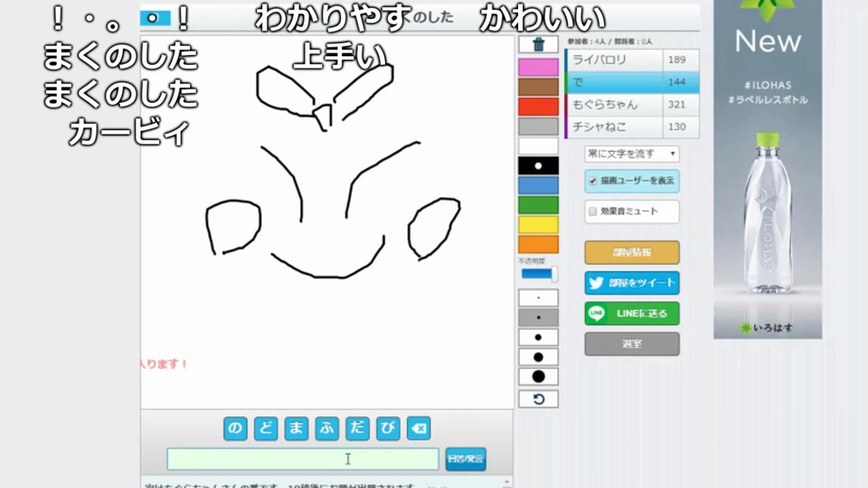Choose the medium brush size dot

pos(538,337)
